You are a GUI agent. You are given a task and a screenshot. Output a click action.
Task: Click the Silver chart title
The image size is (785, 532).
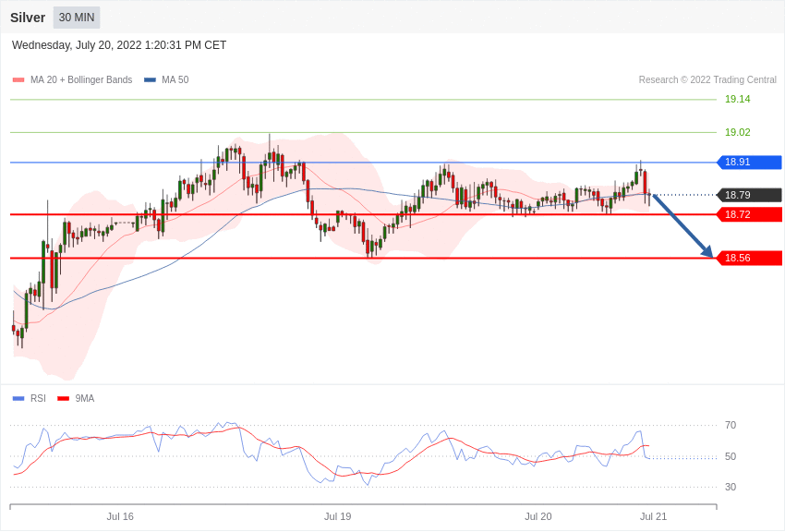point(28,18)
